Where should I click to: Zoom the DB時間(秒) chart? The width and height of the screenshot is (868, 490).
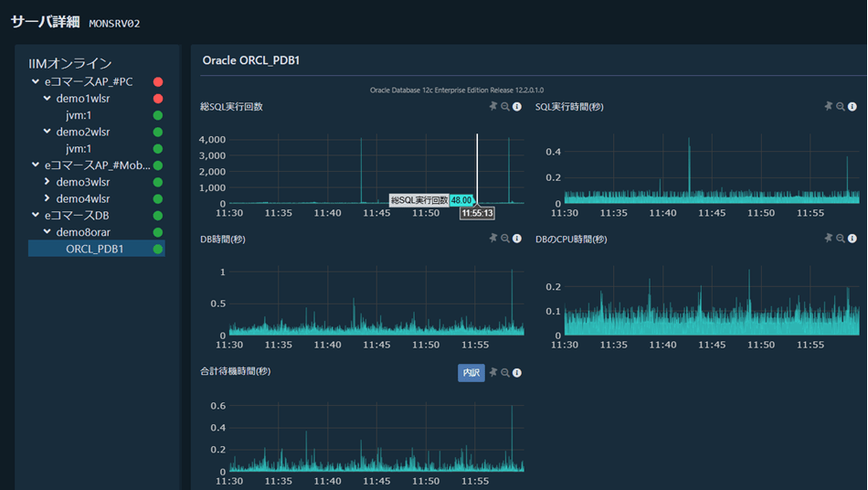pos(505,238)
